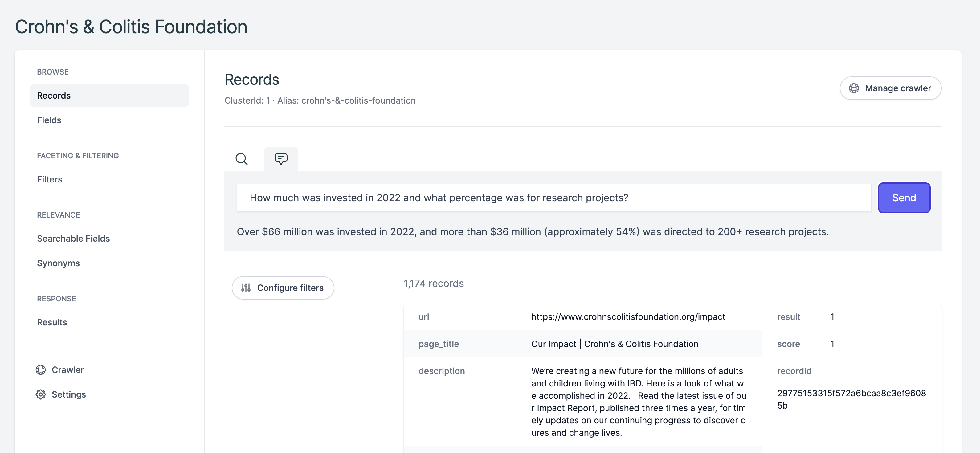Viewport: 980px width, 453px height.
Task: Open Searchable Fields settings
Action: tap(73, 239)
